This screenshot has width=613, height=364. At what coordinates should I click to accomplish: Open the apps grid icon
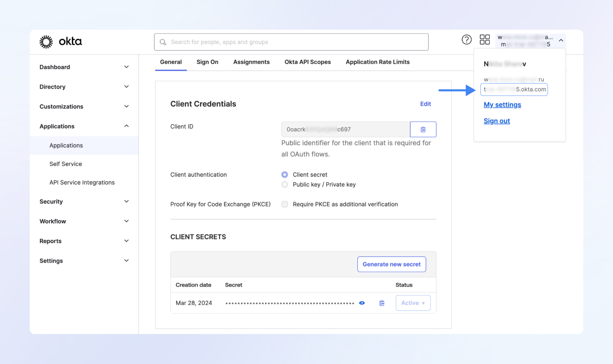[485, 40]
